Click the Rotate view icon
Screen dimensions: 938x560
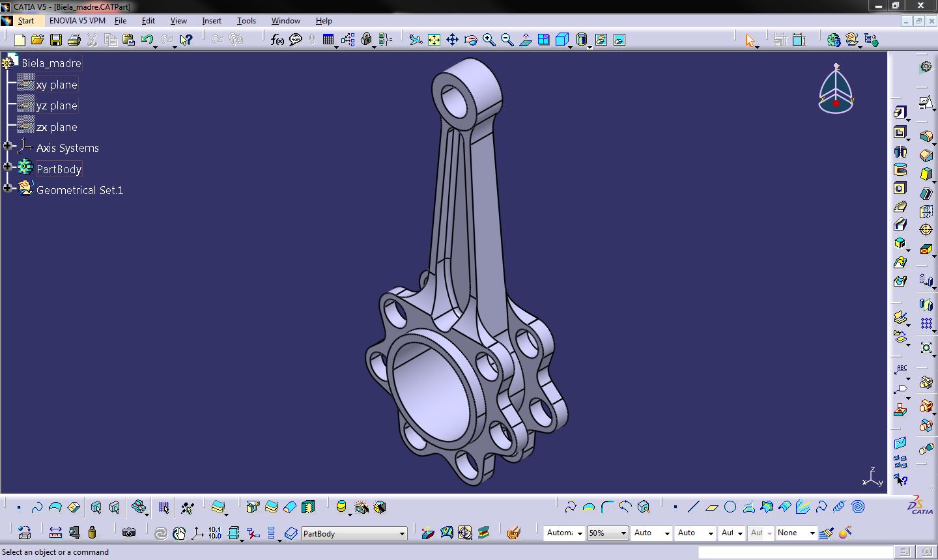(x=470, y=40)
